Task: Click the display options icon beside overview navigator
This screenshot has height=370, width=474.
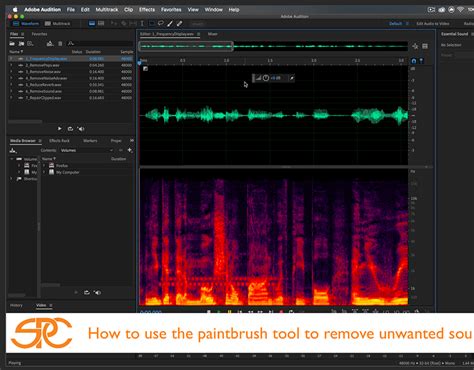Action: point(425,46)
